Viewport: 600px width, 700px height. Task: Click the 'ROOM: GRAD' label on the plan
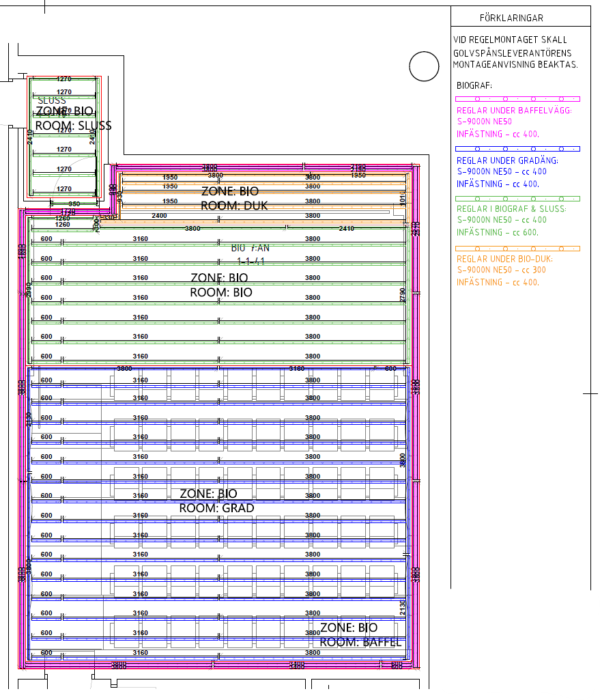pos(217,508)
